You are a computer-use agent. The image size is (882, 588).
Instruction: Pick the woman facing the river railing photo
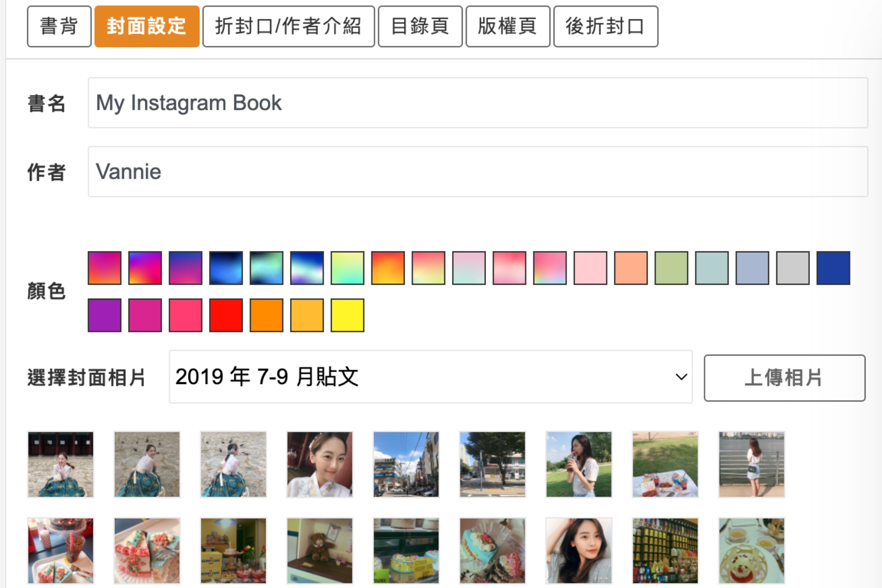click(752, 464)
